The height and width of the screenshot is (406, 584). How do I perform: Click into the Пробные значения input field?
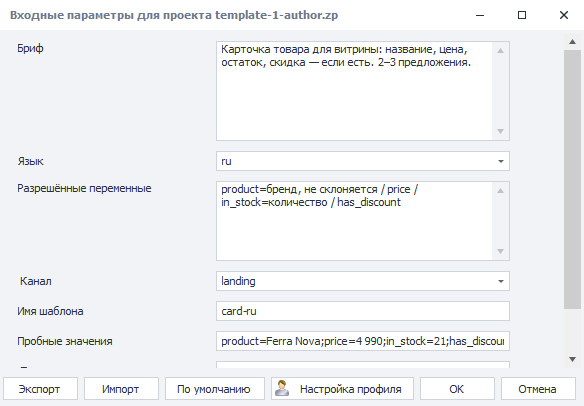click(x=363, y=341)
